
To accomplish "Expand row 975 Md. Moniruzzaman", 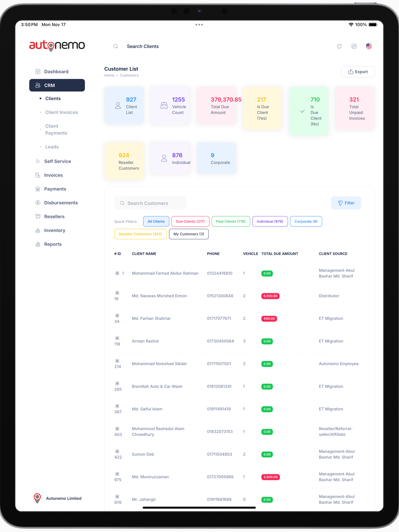I will pyautogui.click(x=117, y=474).
